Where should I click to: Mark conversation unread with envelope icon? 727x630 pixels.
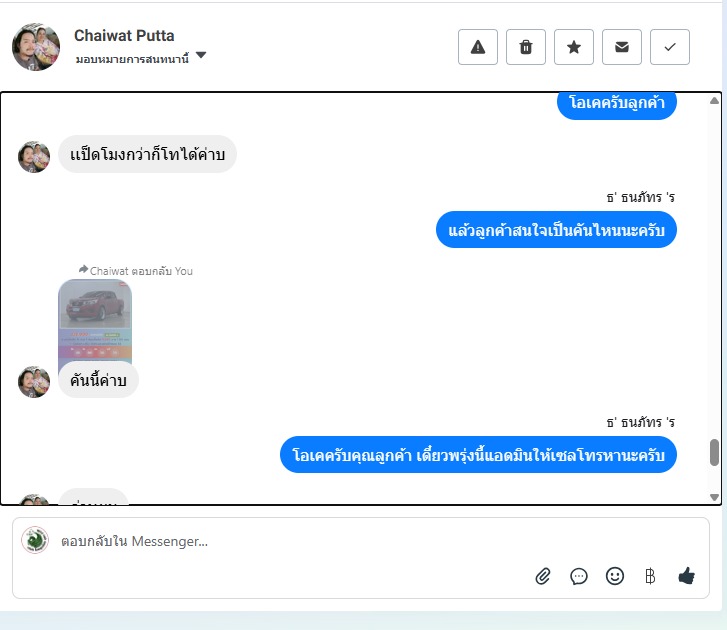pos(622,47)
